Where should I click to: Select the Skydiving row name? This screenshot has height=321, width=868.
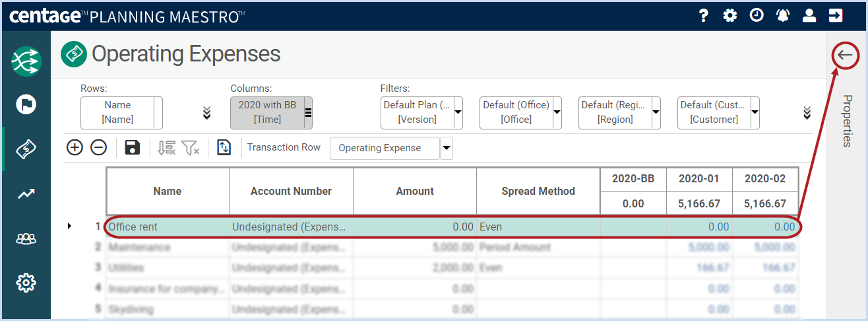[x=168, y=308]
